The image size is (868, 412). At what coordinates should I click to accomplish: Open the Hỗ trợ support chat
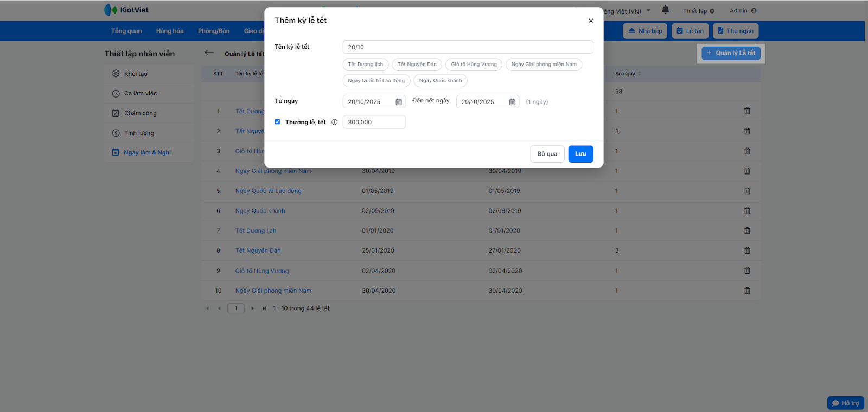click(x=846, y=403)
